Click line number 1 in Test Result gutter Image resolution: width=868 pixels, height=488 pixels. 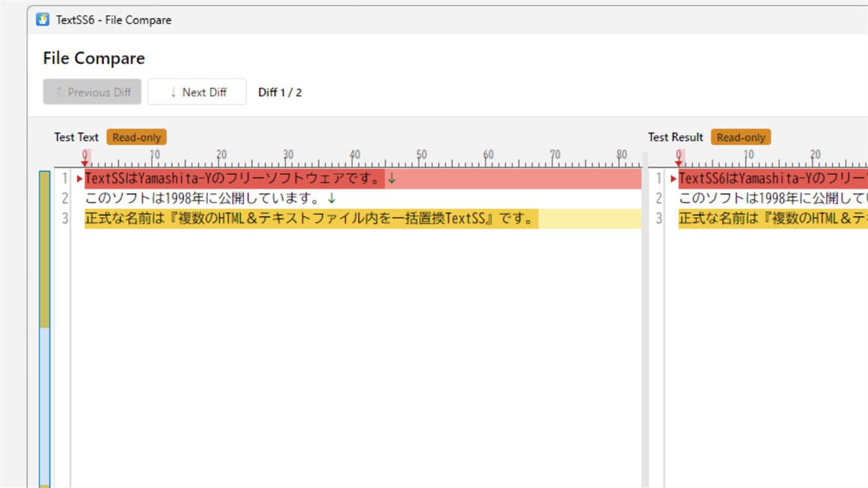[659, 179]
